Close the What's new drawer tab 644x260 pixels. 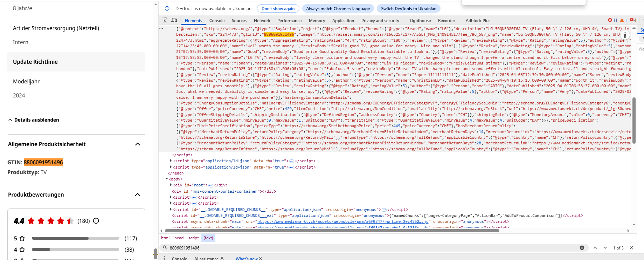261,259
